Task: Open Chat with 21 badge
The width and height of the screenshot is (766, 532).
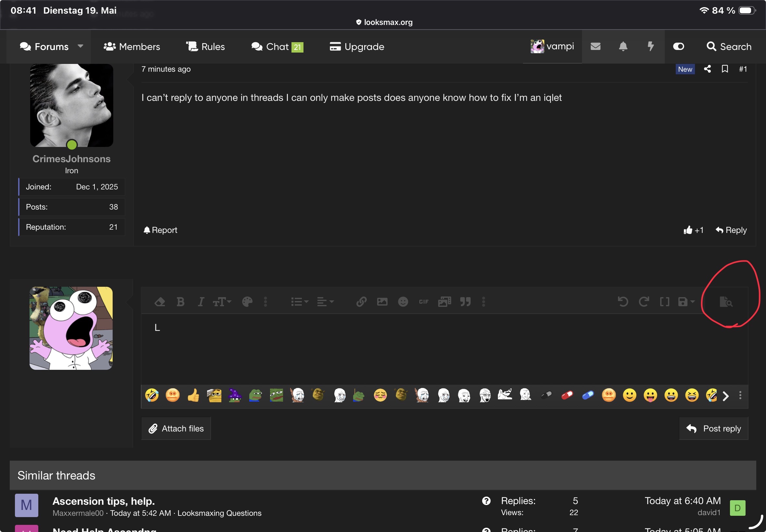Action: click(277, 47)
